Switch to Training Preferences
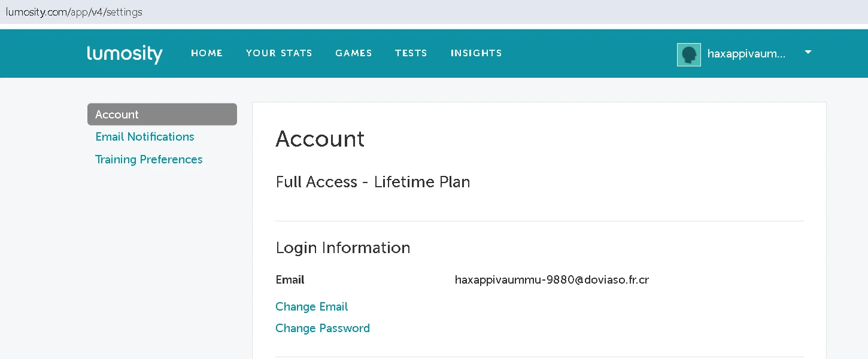The height and width of the screenshot is (359, 868). click(x=149, y=160)
